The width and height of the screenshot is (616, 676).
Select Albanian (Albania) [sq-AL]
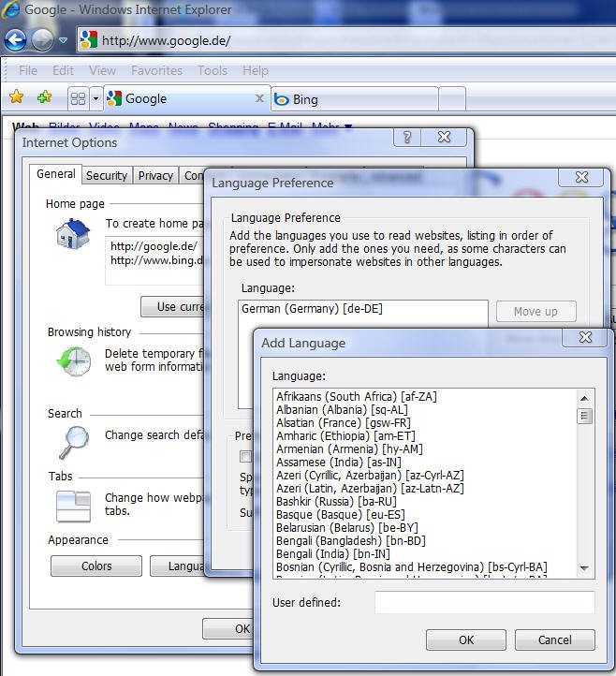pyautogui.click(x=342, y=409)
